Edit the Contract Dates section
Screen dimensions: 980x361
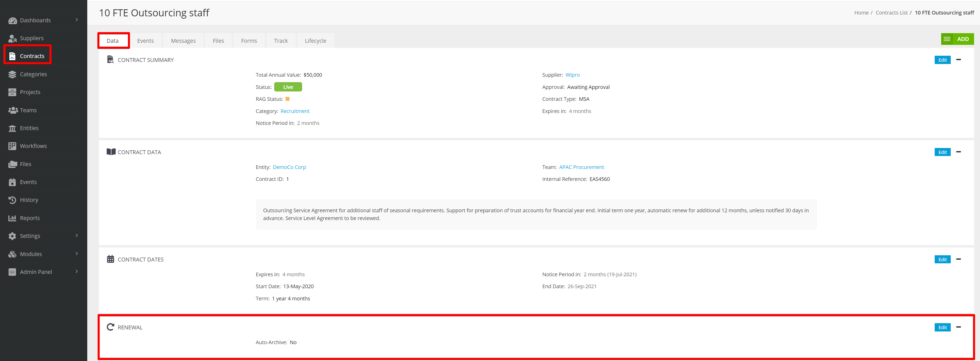pos(942,259)
